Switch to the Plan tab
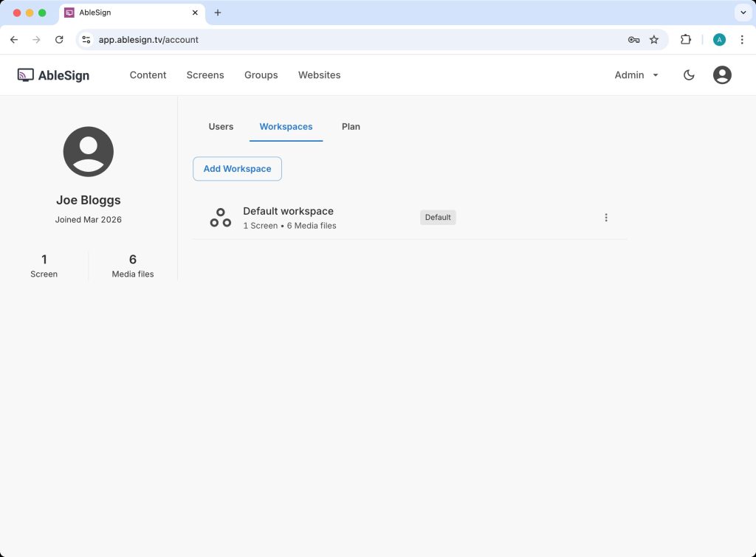Screen dimensions: 756x557 [x=351, y=127]
